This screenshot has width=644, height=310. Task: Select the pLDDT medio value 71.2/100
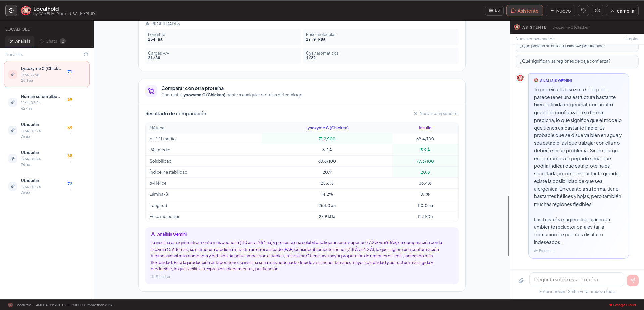(x=327, y=139)
